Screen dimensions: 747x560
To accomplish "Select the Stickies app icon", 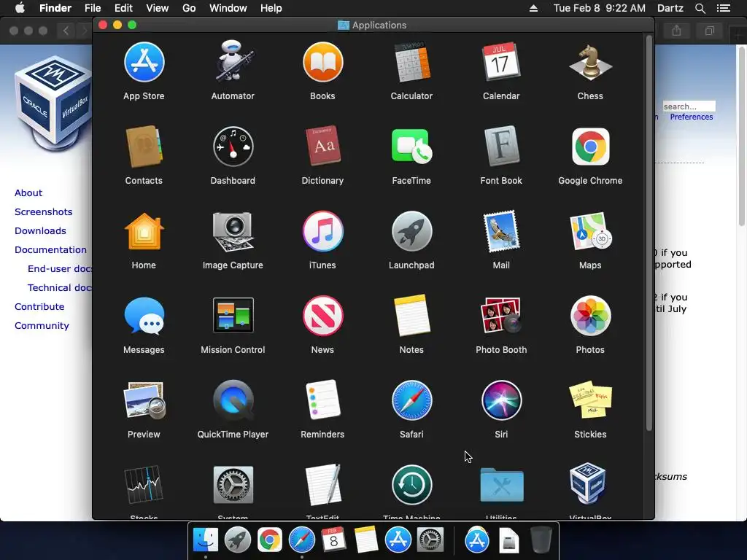I will tap(590, 400).
